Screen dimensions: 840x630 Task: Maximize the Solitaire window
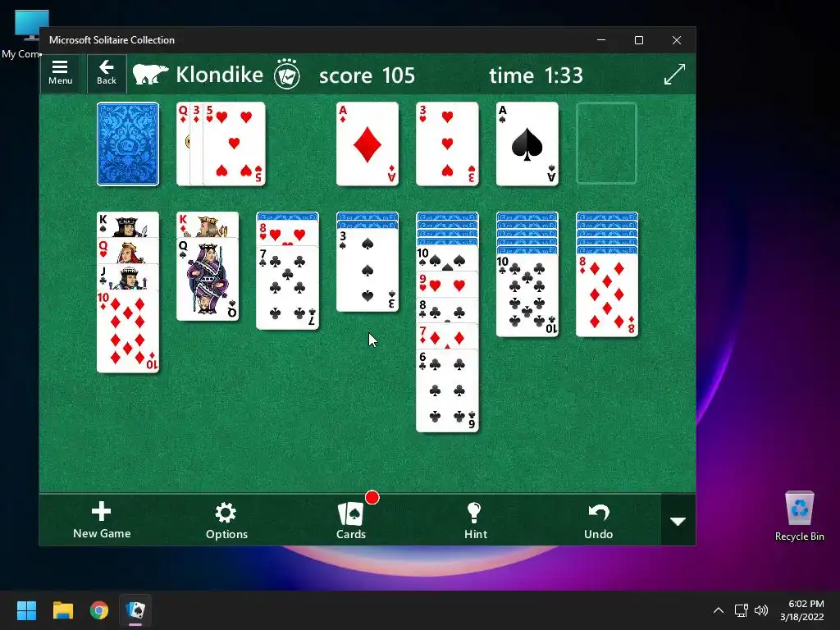pos(638,40)
